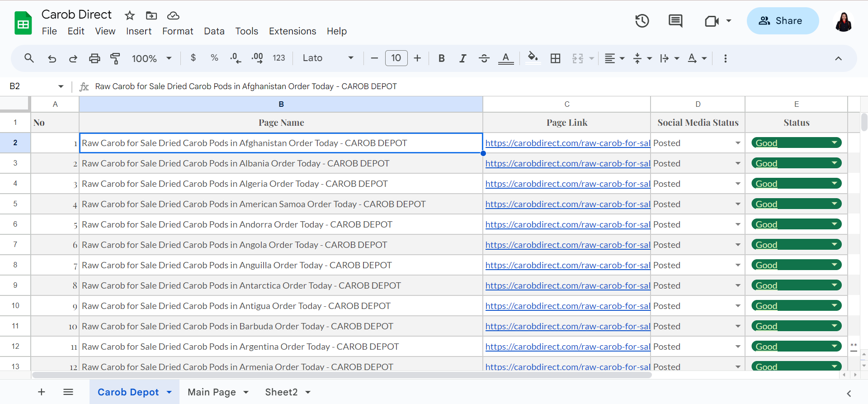
Task: Open the text color picker
Action: (506, 58)
